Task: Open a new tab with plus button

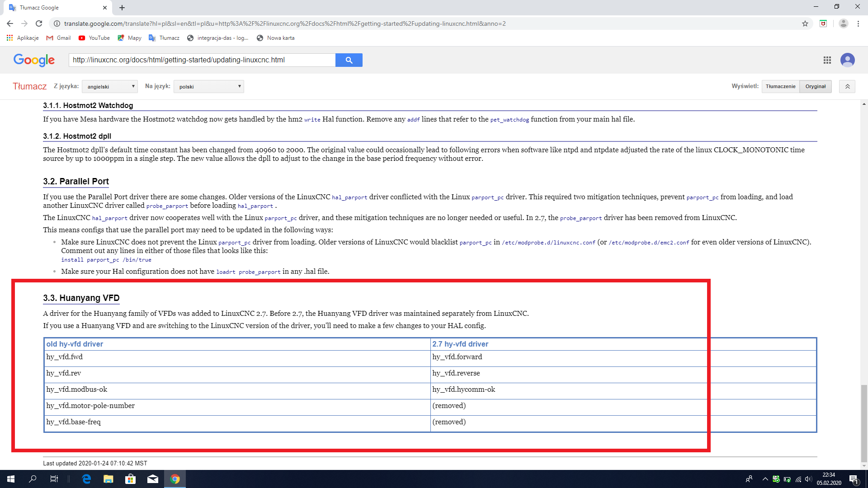Action: [122, 8]
